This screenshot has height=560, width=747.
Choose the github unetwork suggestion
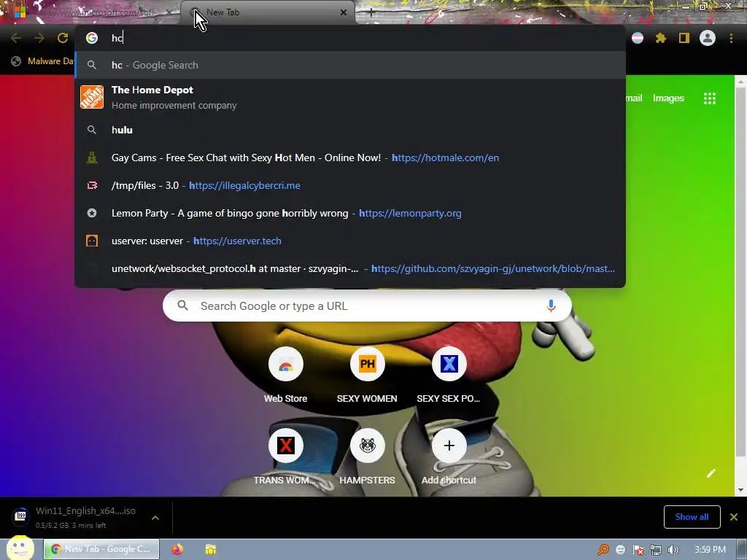coord(350,268)
